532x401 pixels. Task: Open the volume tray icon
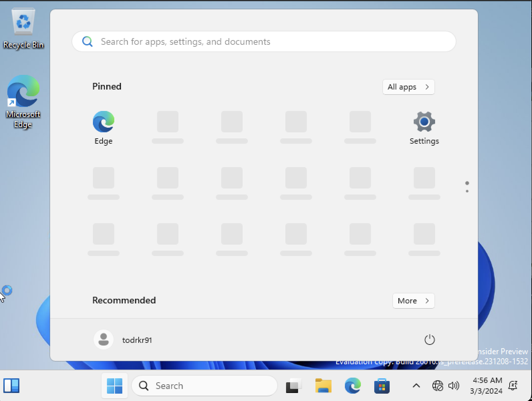[453, 386]
